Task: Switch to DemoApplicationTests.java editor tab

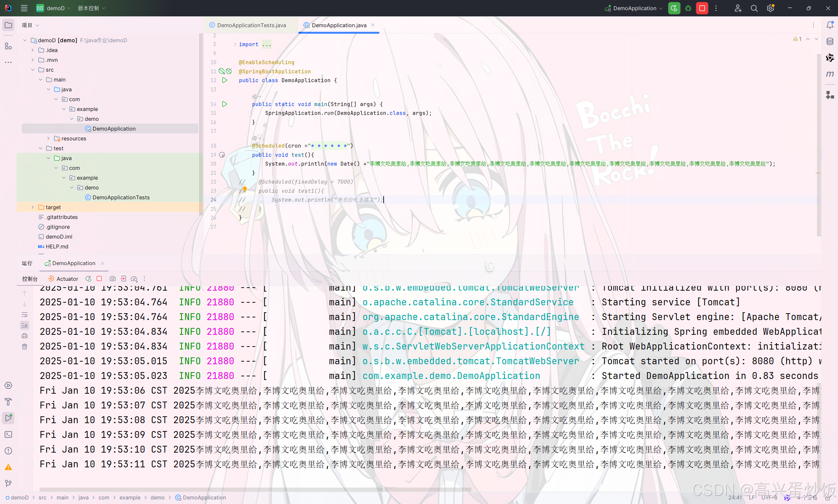Action: point(251,25)
